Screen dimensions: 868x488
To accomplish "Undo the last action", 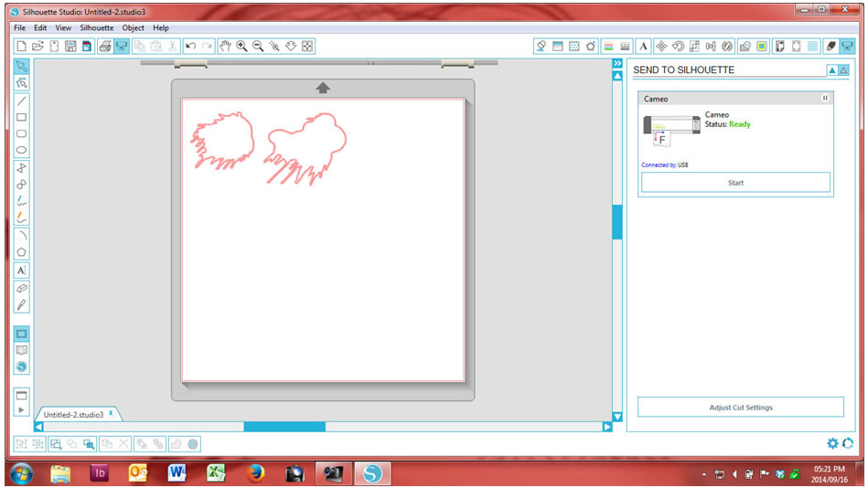I will coord(191,47).
